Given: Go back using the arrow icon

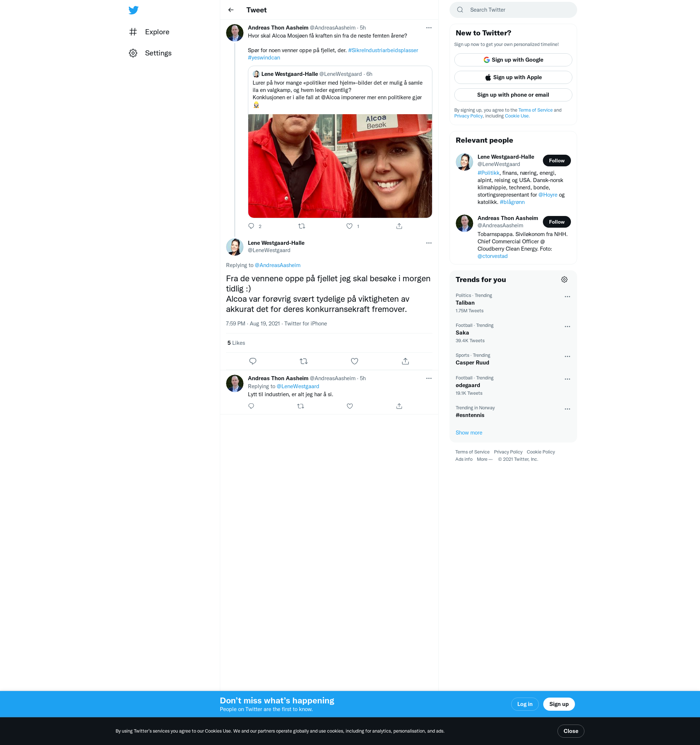Looking at the screenshot, I should point(231,10).
